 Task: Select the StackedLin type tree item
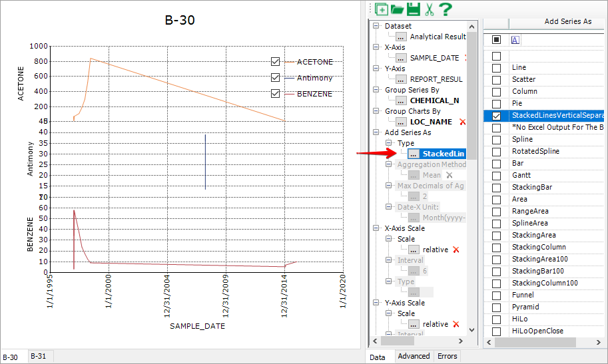click(x=444, y=154)
